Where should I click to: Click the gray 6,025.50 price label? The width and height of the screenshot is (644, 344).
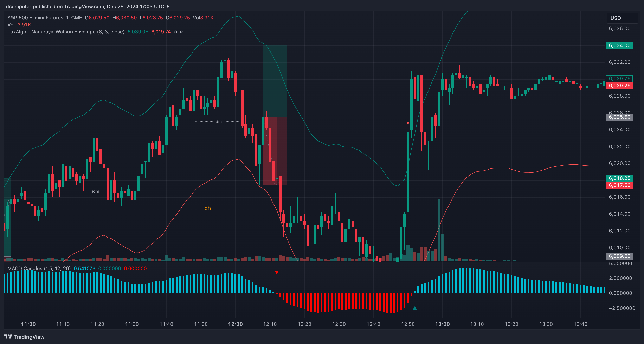[619, 117]
